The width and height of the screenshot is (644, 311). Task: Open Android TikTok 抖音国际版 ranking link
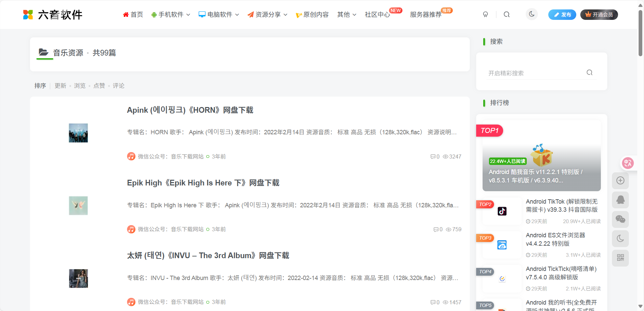[x=562, y=205]
